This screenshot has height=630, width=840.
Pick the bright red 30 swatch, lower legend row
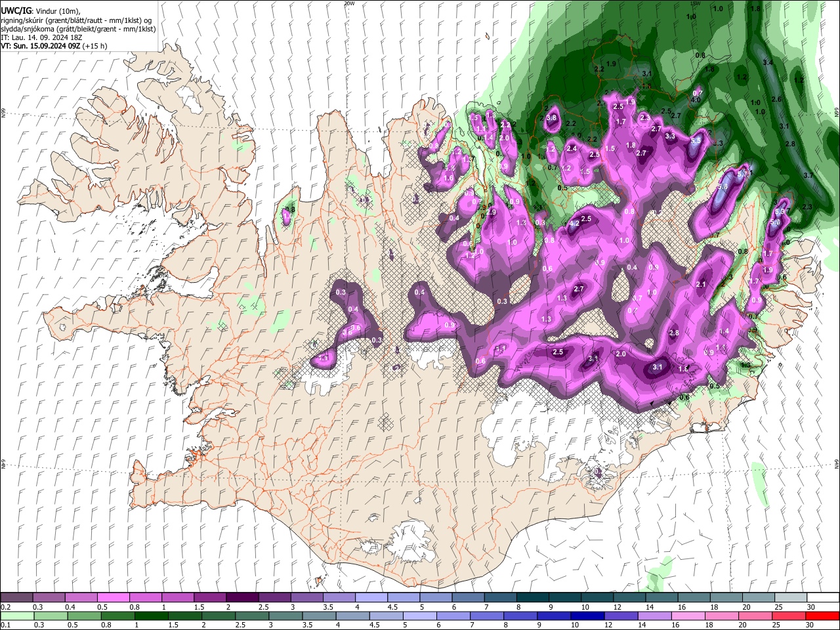822,616
